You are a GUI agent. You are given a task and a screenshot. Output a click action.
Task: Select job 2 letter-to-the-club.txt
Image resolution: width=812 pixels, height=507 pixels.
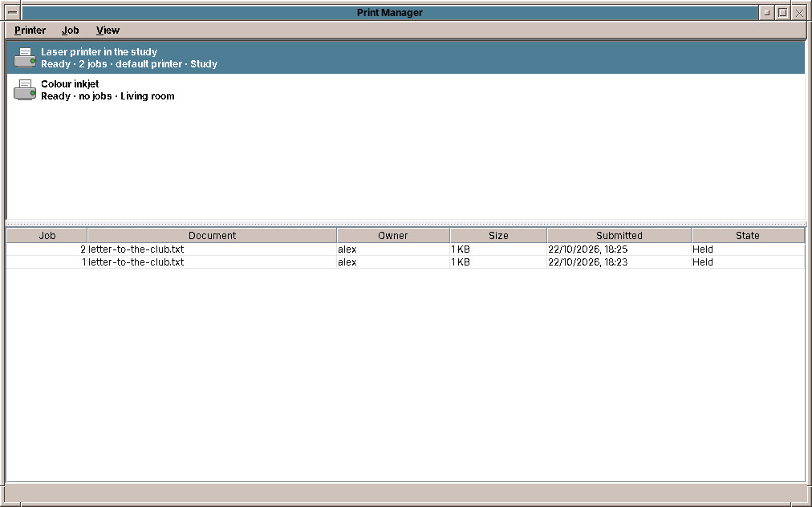(405, 249)
